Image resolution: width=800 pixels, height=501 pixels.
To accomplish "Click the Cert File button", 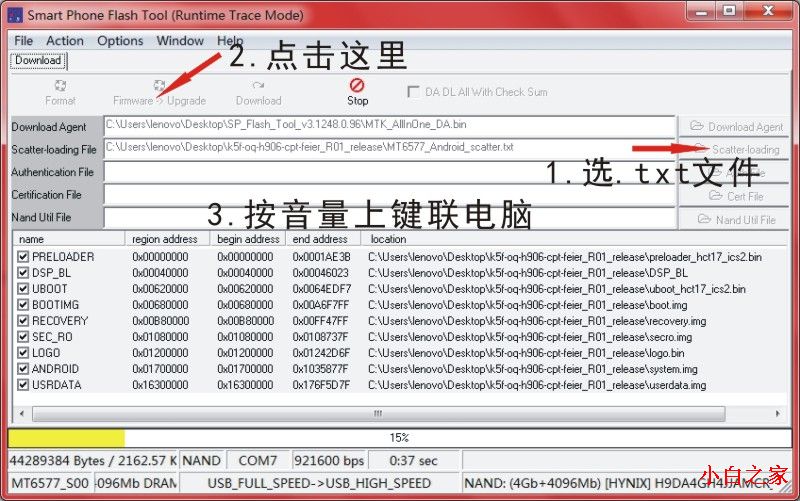I will pos(733,196).
